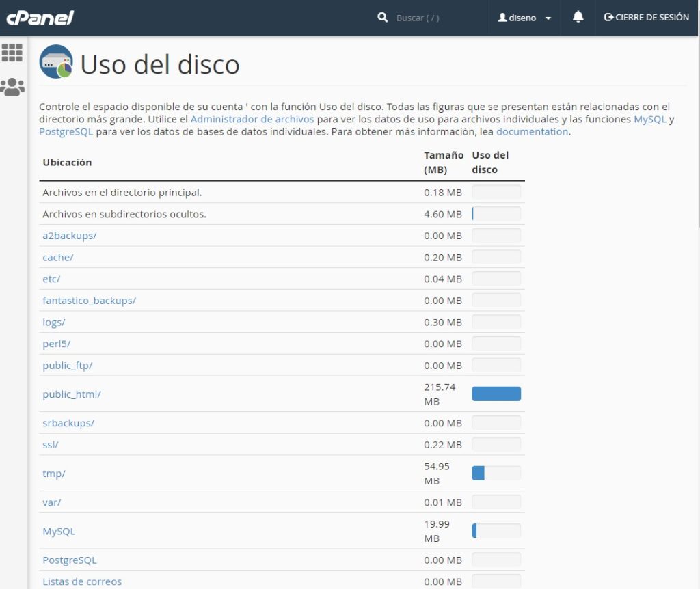This screenshot has height=589, width=700.
Task: Open the Listas de correos link
Action: [82, 582]
